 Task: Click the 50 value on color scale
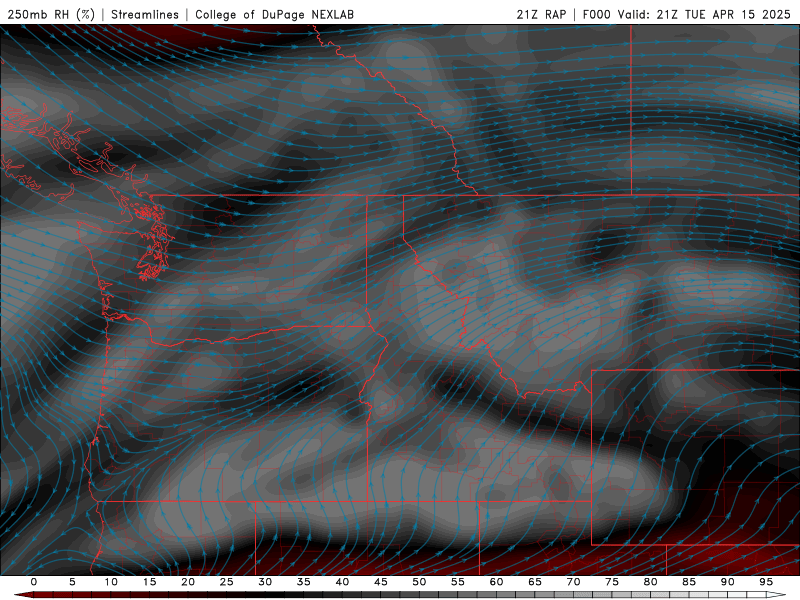click(419, 582)
